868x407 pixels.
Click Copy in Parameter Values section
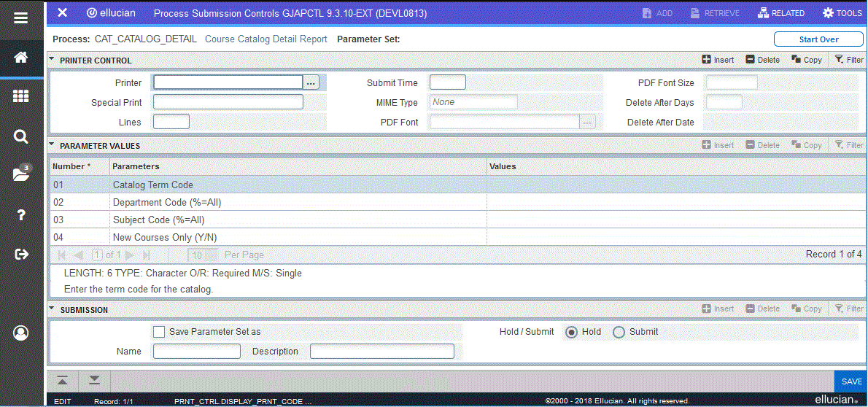click(x=806, y=145)
